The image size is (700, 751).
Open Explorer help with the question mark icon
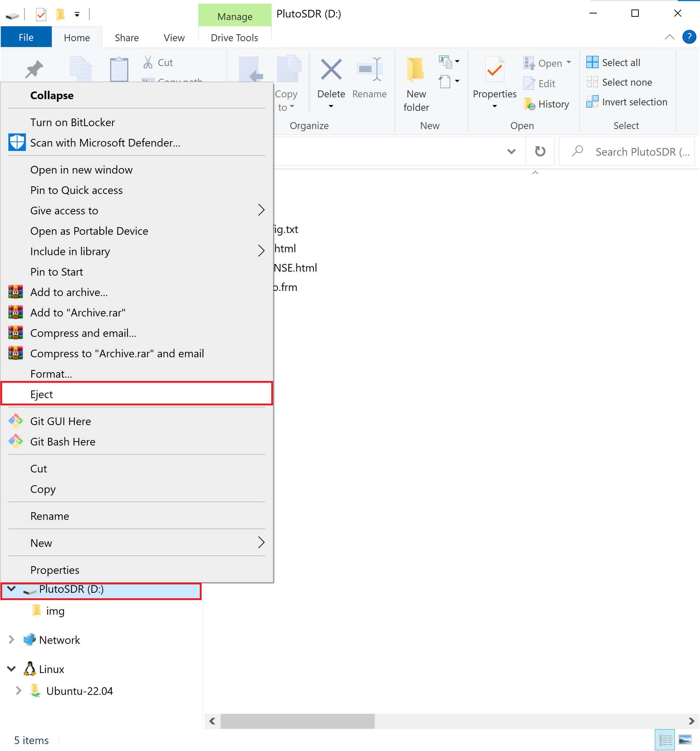(689, 37)
